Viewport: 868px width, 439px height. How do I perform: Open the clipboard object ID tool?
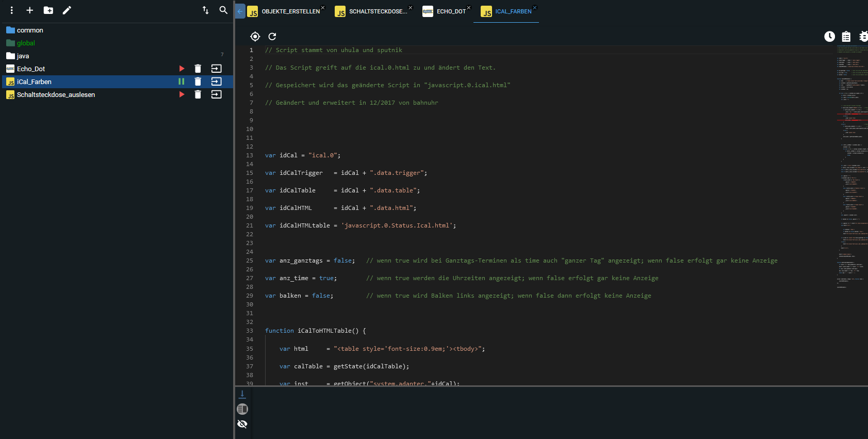tap(846, 36)
